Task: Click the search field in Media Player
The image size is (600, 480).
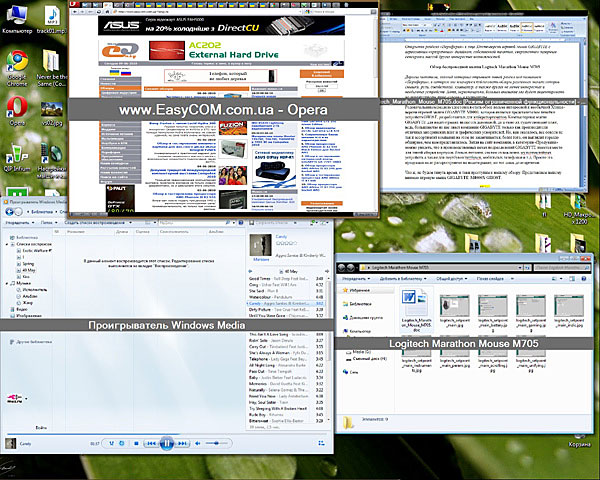Action: tap(192, 222)
